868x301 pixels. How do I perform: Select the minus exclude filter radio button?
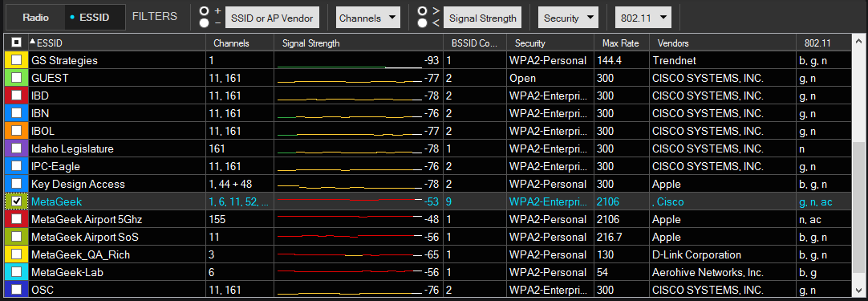204,22
